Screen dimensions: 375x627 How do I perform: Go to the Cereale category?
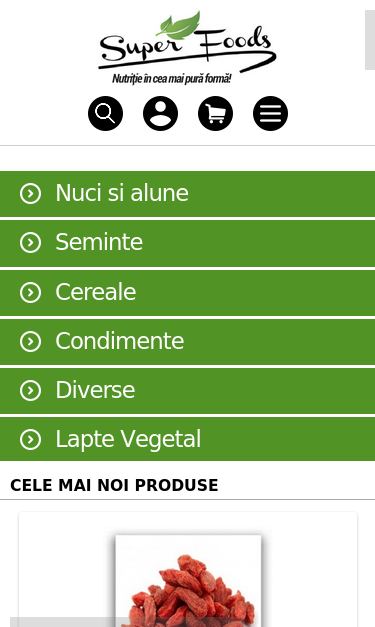point(188,293)
